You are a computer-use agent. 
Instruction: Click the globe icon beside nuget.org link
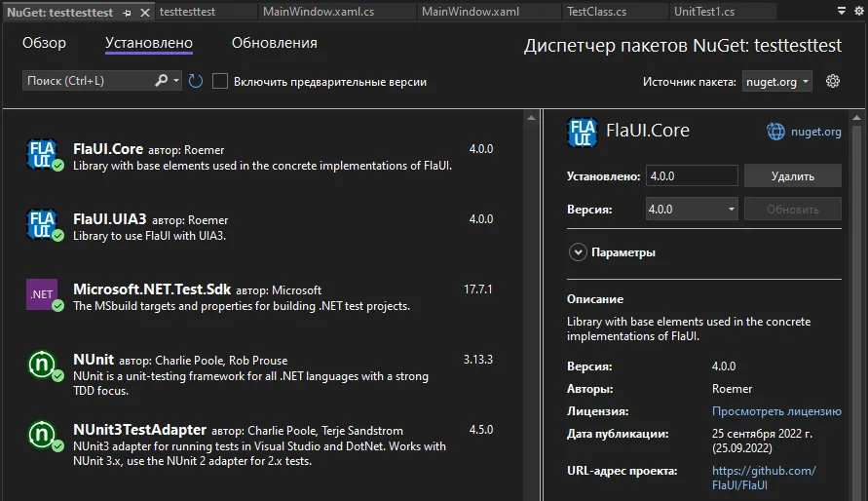tap(775, 132)
